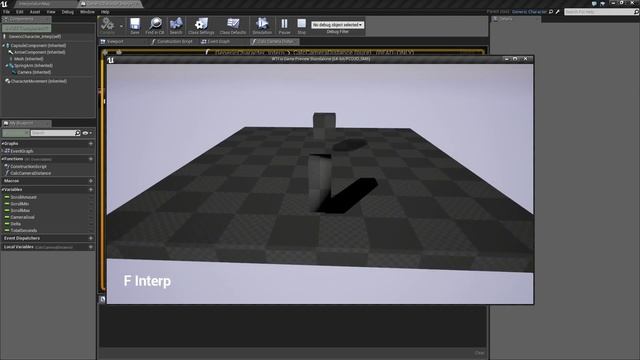640x360 pixels.
Task: Open the Help menu
Action: 105,12
